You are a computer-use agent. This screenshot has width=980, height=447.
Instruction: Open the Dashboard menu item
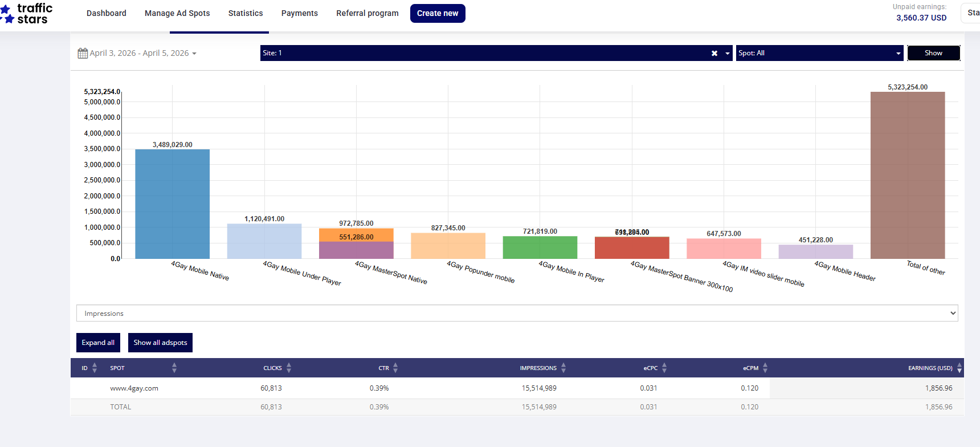(x=107, y=13)
